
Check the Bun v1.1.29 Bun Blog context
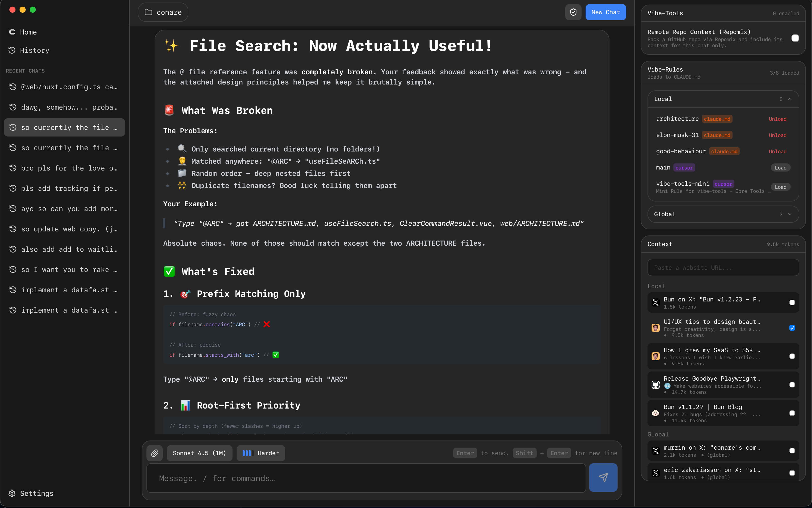coord(792,413)
